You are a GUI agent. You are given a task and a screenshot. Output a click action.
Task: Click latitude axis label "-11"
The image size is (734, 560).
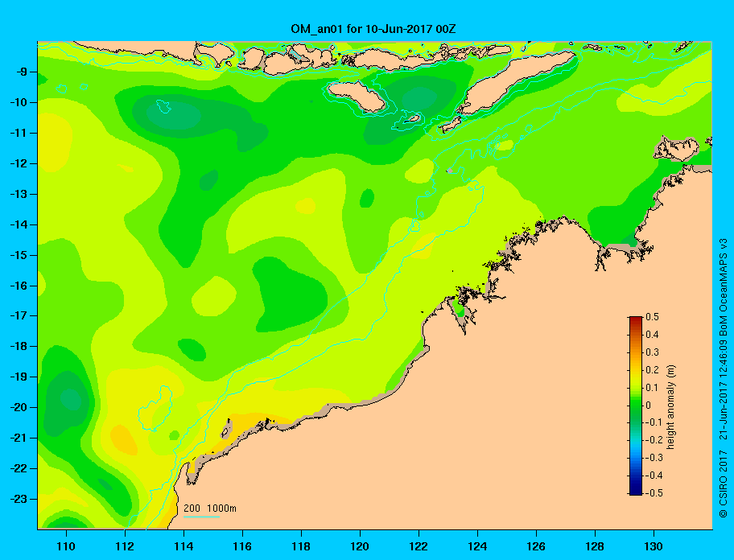(19, 133)
